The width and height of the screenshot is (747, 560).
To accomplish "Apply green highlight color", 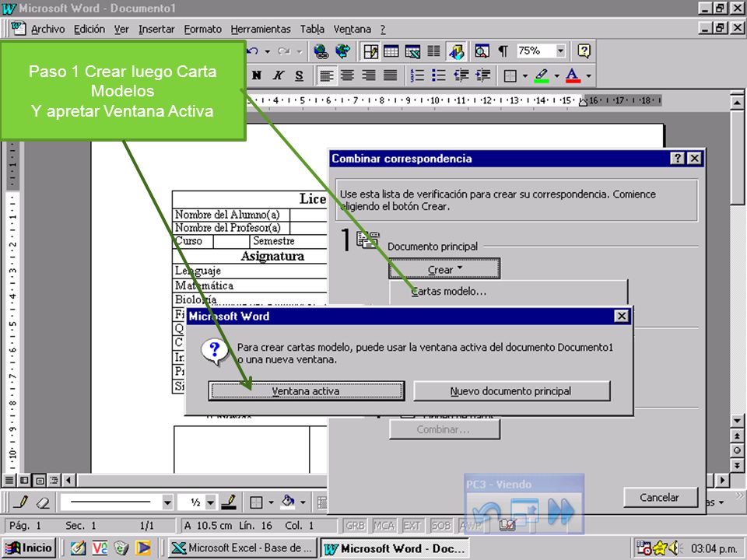I will tap(542, 75).
